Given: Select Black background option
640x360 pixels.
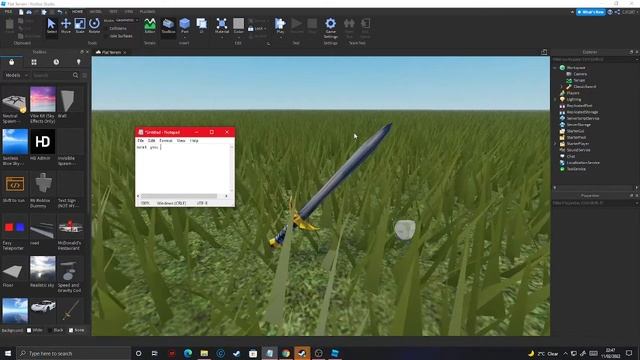Looking at the screenshot, I should click(x=56, y=330).
